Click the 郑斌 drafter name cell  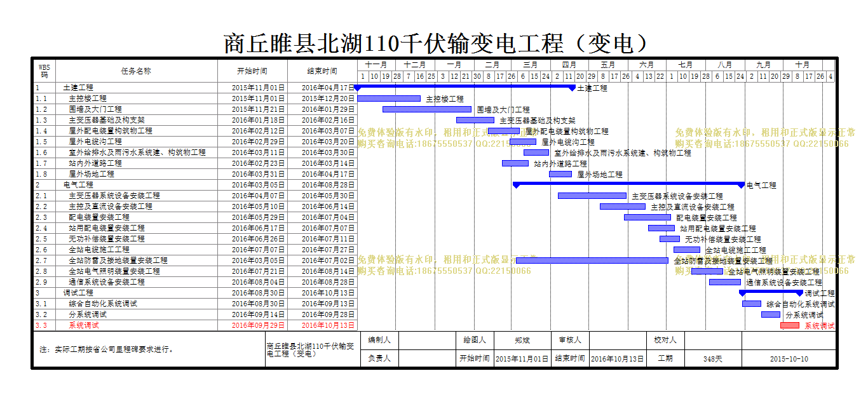pyautogui.click(x=522, y=340)
